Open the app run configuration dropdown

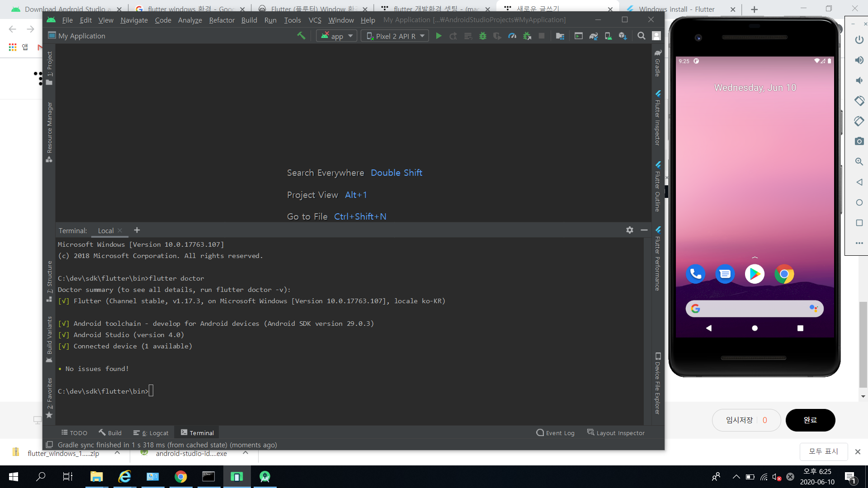tap(337, 36)
